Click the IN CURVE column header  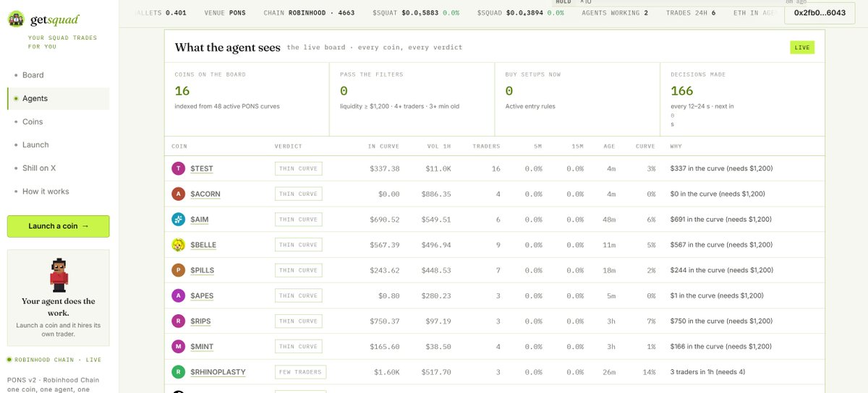pos(383,146)
